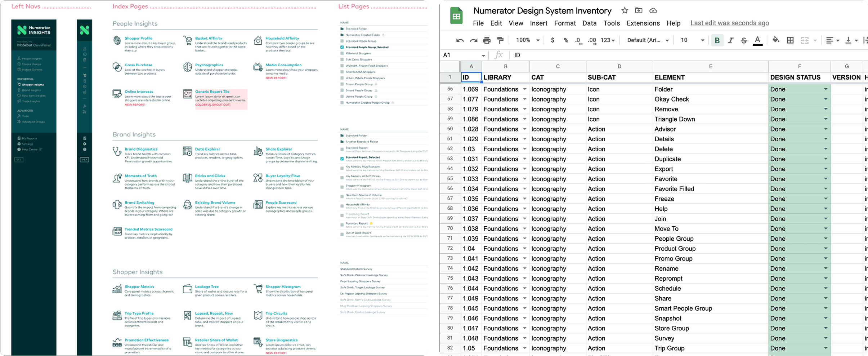
Task: Open the Default (Arial) font dropdown
Action: tap(648, 40)
